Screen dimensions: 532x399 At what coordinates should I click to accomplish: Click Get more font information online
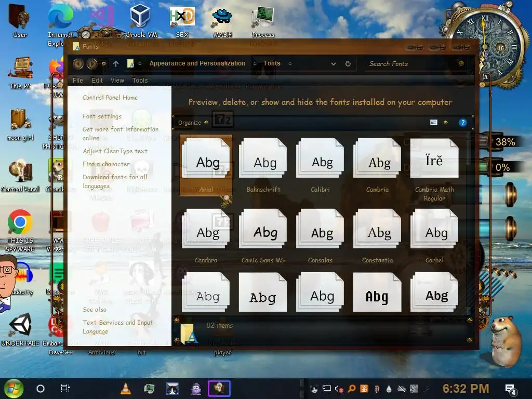click(120, 134)
